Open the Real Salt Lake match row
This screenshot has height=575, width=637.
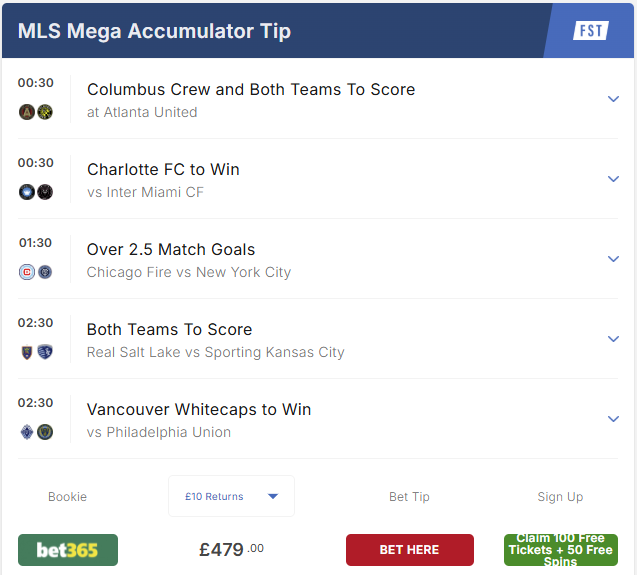318,339
